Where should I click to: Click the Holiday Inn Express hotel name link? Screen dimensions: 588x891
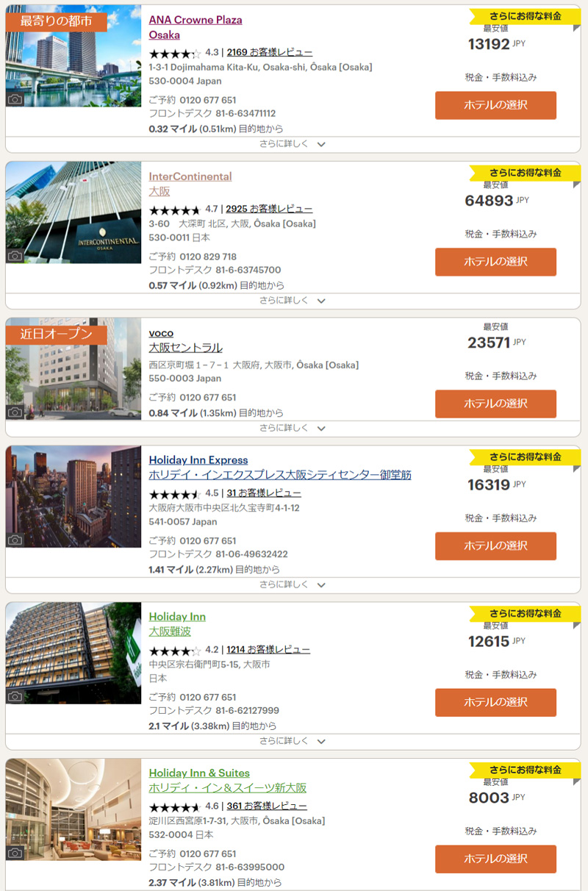point(198,460)
